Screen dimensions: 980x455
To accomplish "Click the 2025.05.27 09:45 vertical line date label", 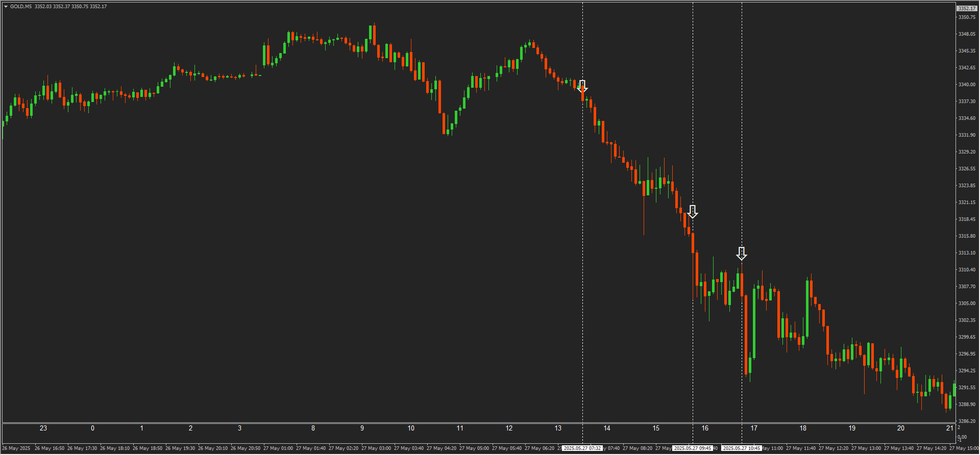I will [693, 448].
